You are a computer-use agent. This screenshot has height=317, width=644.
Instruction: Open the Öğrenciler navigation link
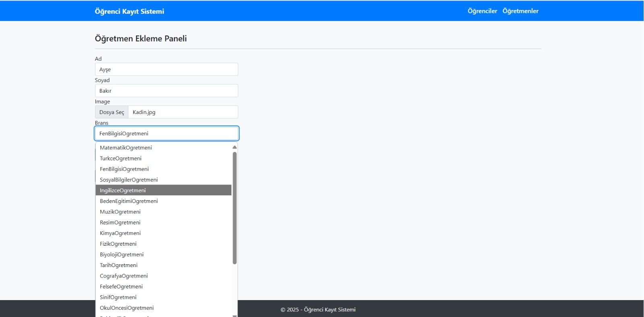(482, 11)
